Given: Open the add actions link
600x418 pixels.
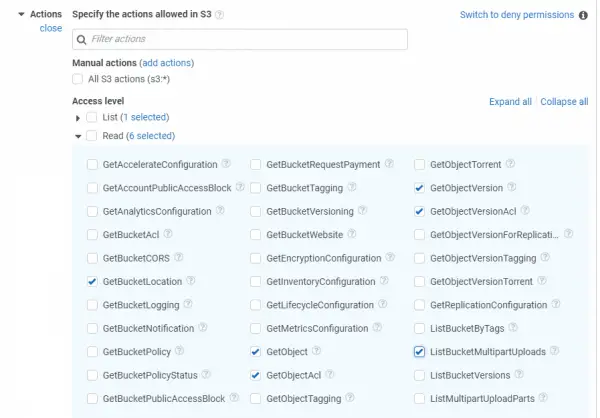Looking at the screenshot, I should 166,63.
